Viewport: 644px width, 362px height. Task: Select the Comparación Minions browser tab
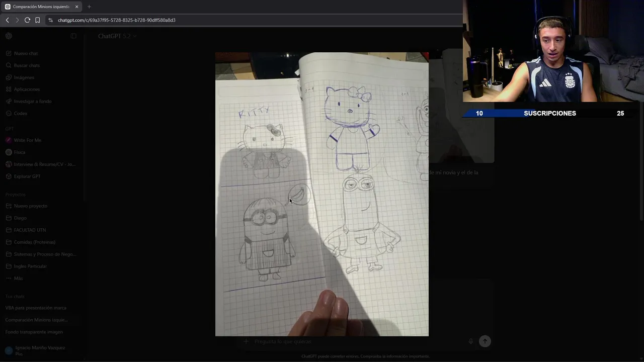pos(41,7)
